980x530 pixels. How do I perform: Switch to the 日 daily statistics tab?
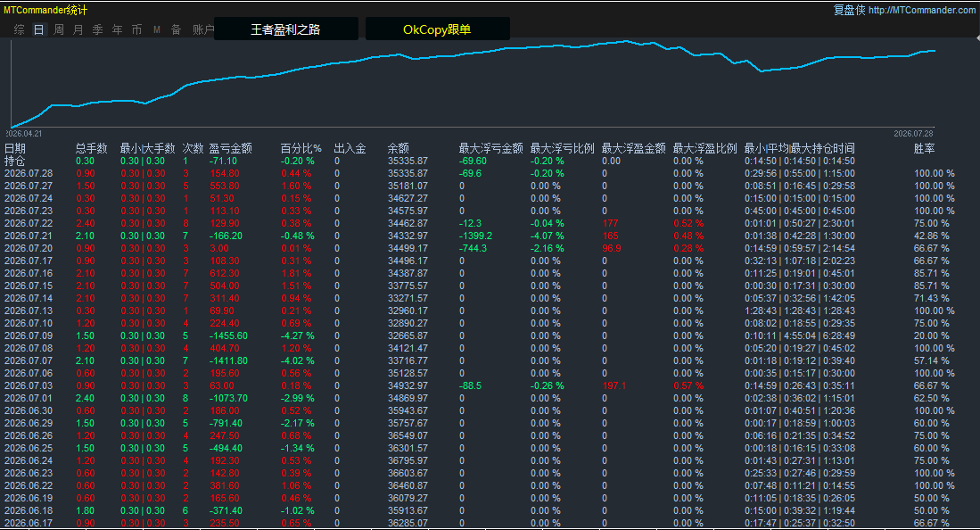[x=38, y=29]
